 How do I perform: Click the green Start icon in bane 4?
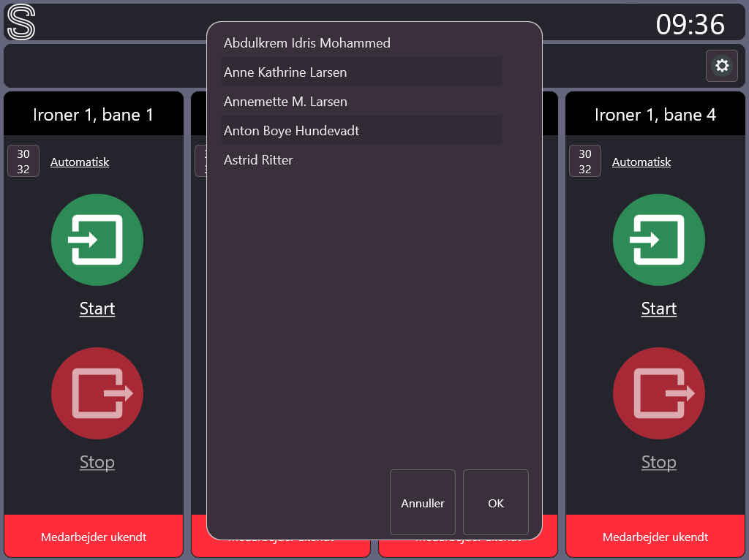(659, 240)
